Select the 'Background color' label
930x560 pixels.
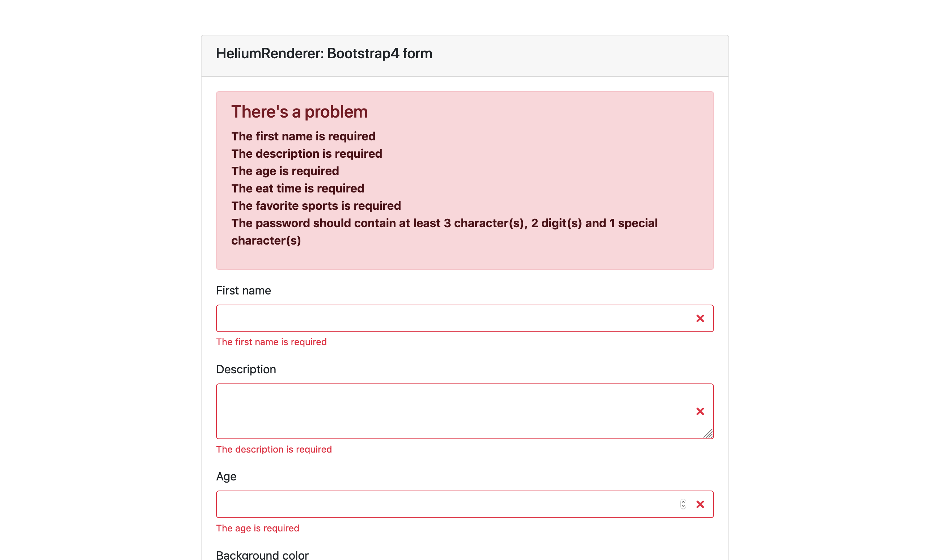263,555
